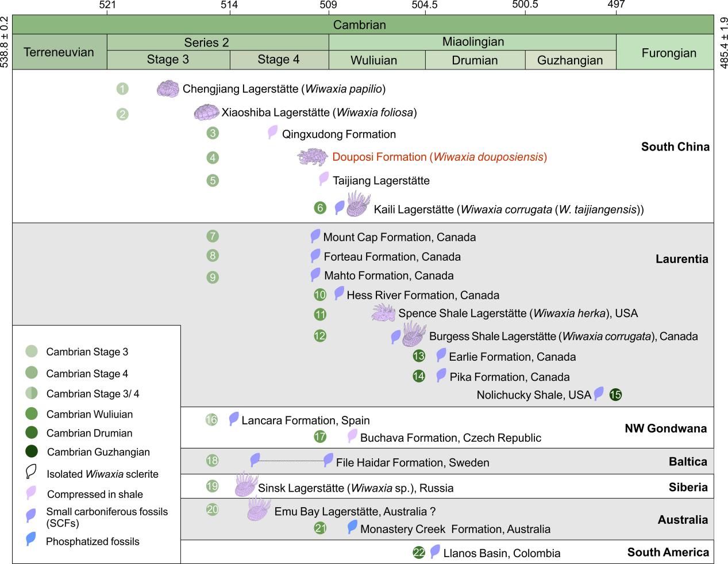Click the red Douposi Formation label

point(439,157)
